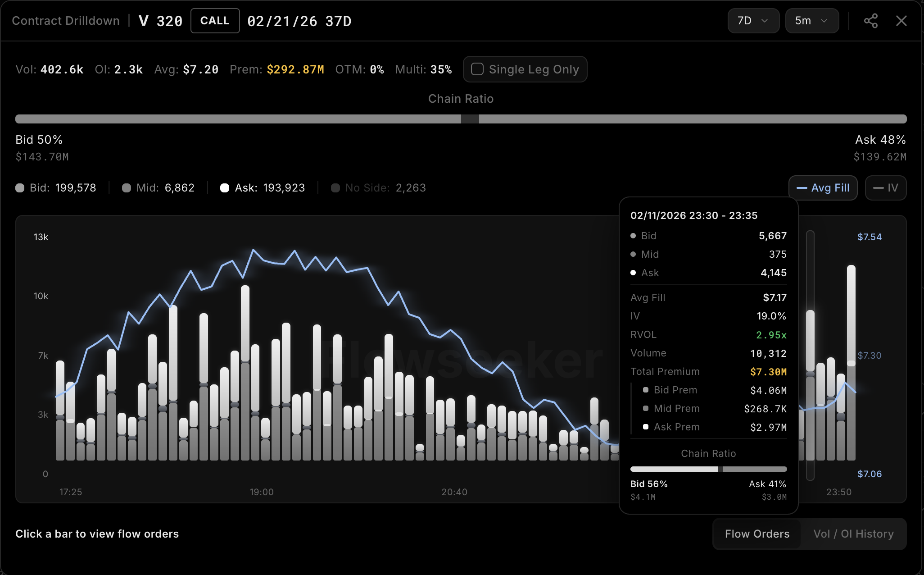
Task: Select the Flow Orders tab
Action: point(757,534)
